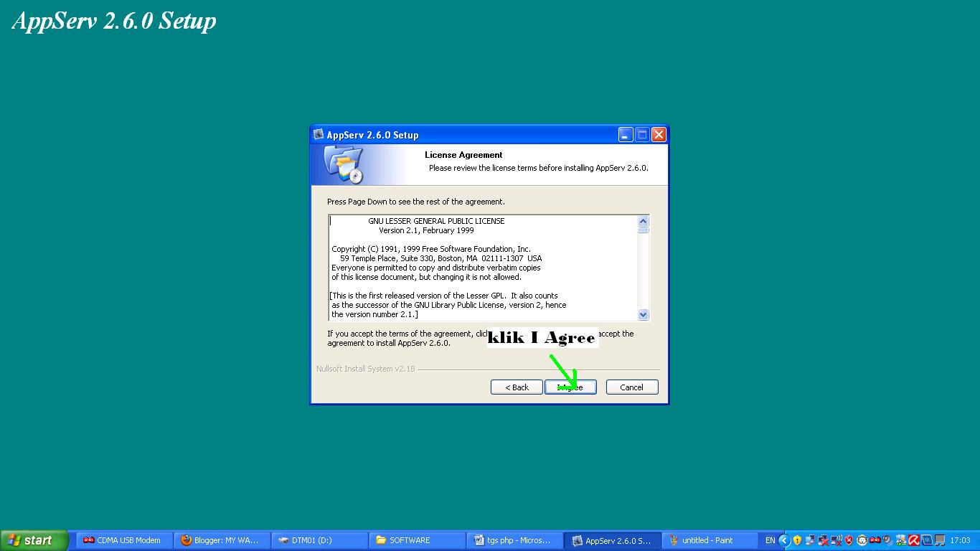The image size is (980, 551).
Task: Click the AppServ installer title bar icon
Action: click(x=319, y=134)
